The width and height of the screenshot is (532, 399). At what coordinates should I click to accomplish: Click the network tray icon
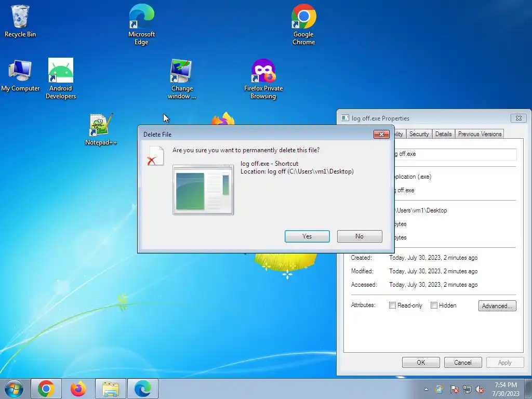[x=467, y=390]
